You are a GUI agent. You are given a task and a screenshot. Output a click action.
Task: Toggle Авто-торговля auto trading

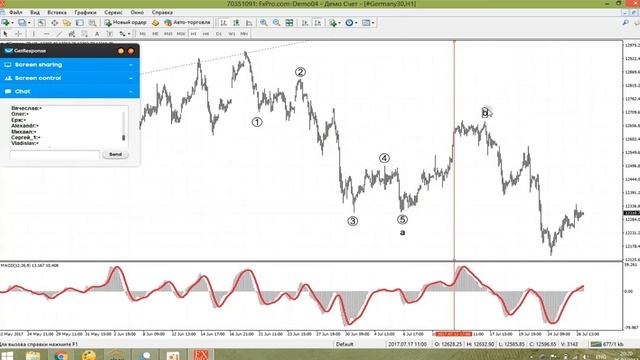187,23
